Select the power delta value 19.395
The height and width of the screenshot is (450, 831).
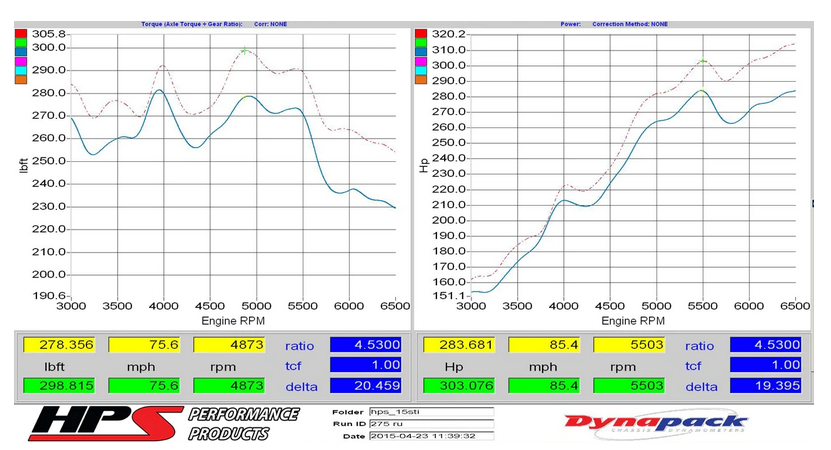pyautogui.click(x=765, y=386)
